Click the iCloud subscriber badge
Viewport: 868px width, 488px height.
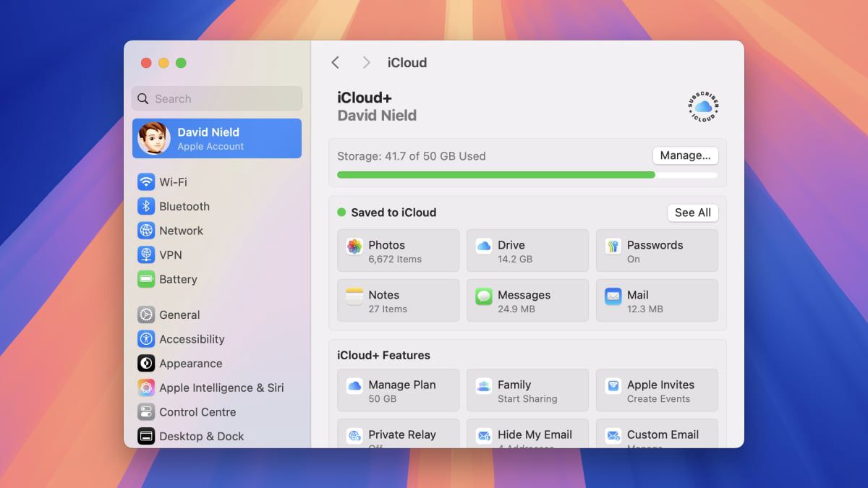[x=703, y=107]
